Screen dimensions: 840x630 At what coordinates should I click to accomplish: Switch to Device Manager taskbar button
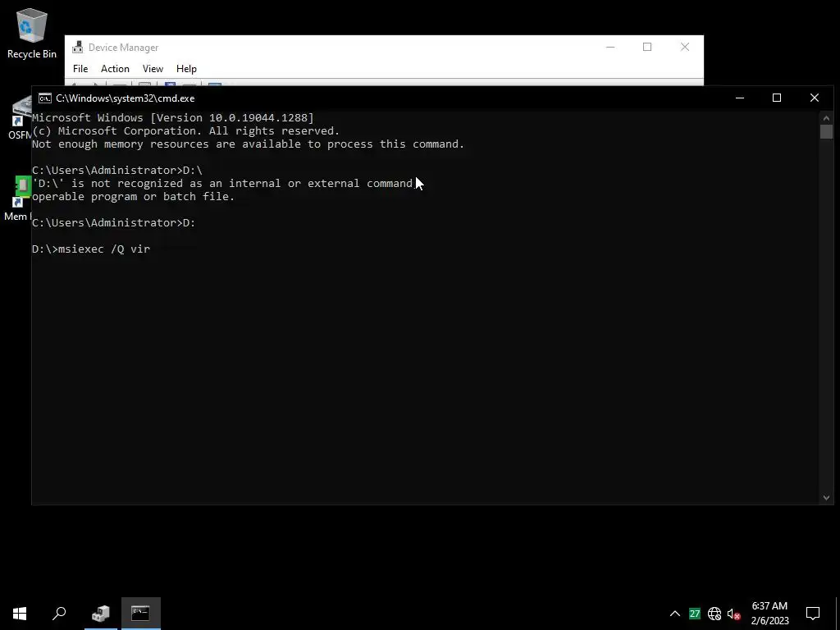[101, 614]
